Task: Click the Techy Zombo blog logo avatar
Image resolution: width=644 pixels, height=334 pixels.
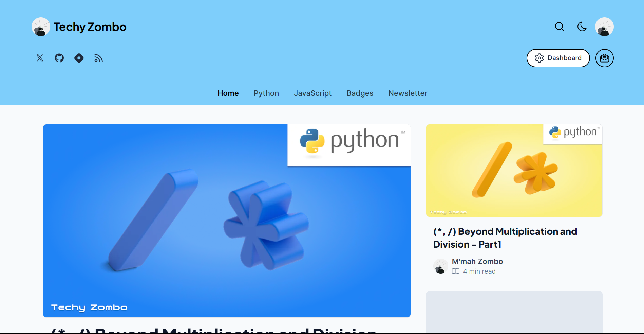Action: [41, 27]
